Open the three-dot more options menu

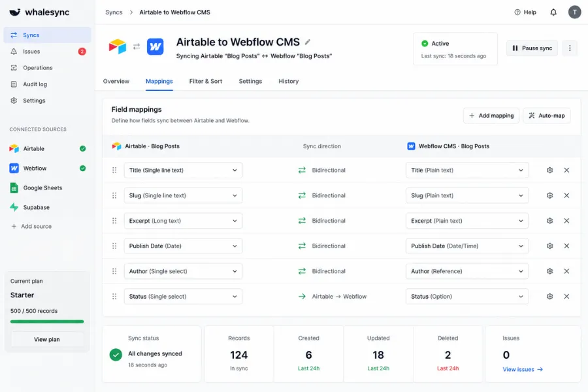point(570,48)
